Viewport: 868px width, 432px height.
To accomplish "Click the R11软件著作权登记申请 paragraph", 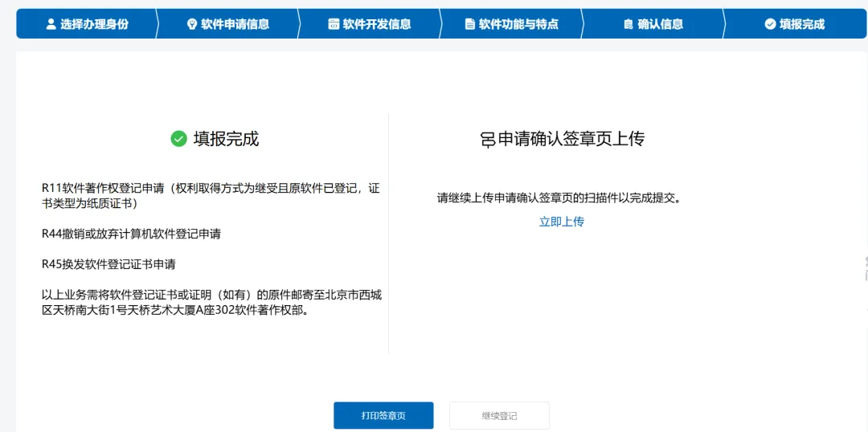I will [x=211, y=196].
